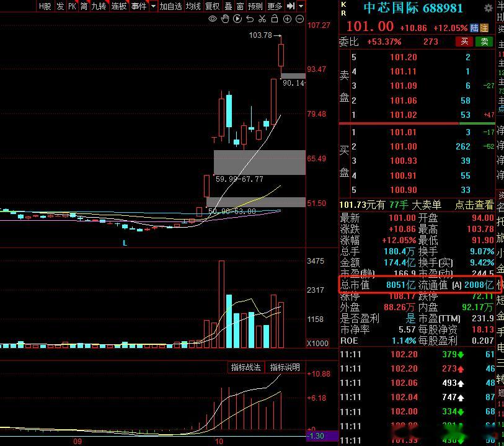
Task: Click the collapse-right arrow icon
Action: pos(291,6)
